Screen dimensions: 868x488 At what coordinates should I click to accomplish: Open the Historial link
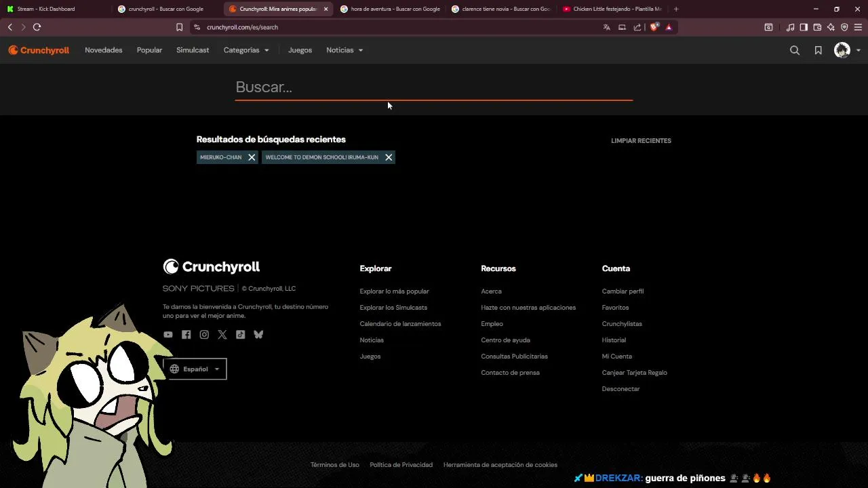coord(614,340)
